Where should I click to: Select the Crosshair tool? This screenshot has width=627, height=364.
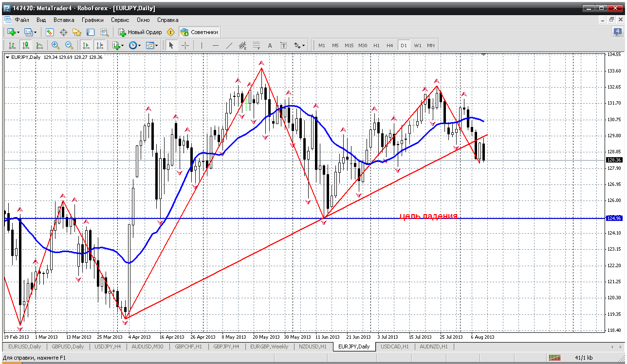(x=185, y=45)
